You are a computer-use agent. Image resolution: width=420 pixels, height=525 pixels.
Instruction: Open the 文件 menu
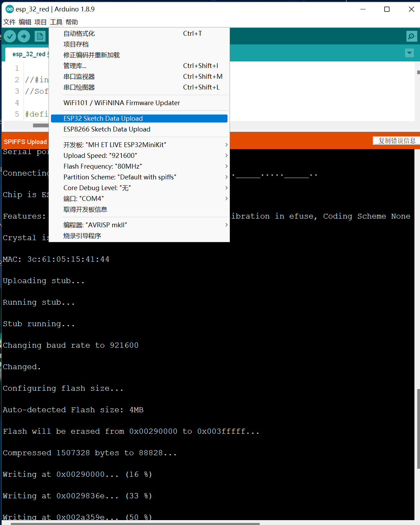pos(9,22)
